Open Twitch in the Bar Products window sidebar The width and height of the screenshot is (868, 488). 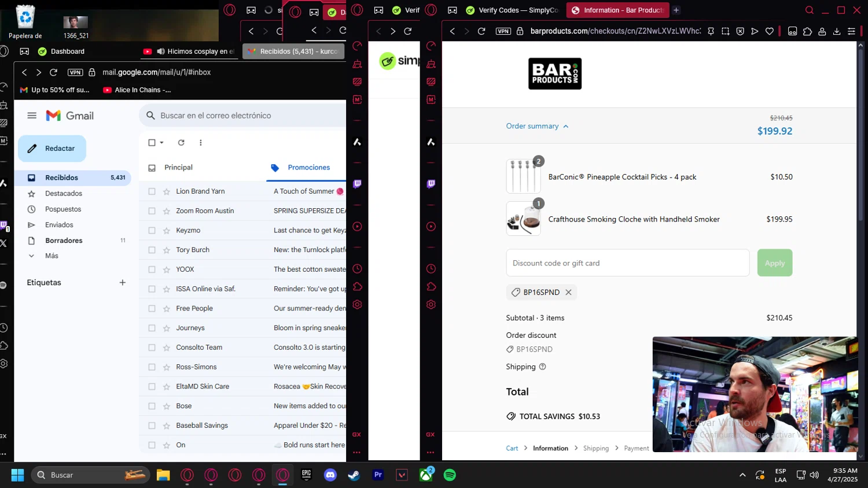point(431,184)
